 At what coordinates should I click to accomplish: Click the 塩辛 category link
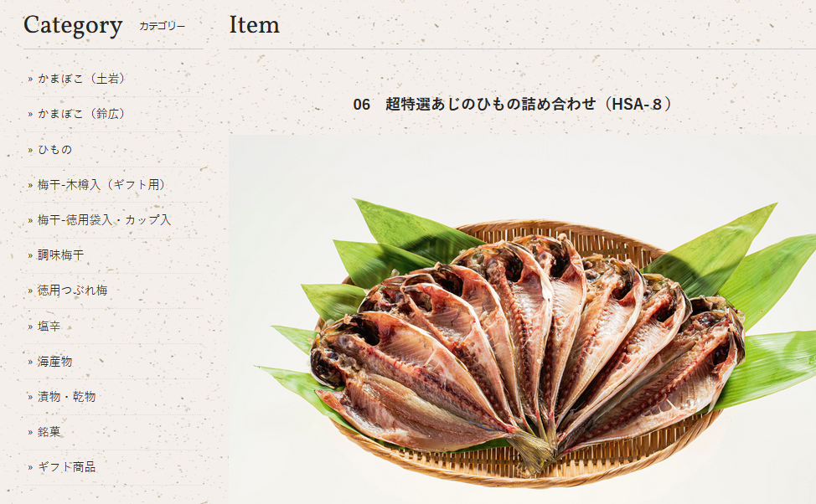pyautogui.click(x=49, y=327)
